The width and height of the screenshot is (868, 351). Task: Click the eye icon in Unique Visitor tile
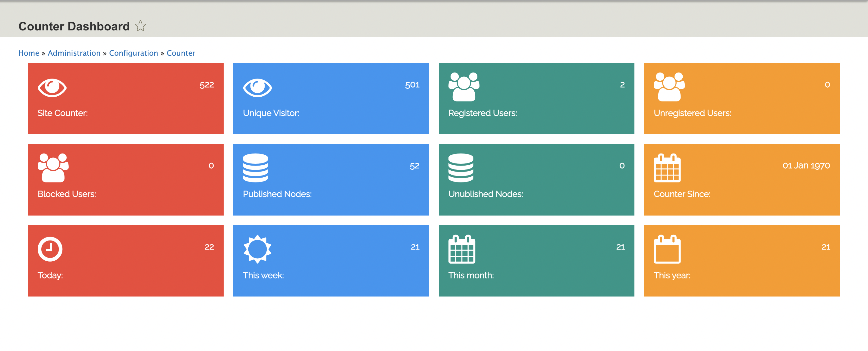tap(257, 88)
